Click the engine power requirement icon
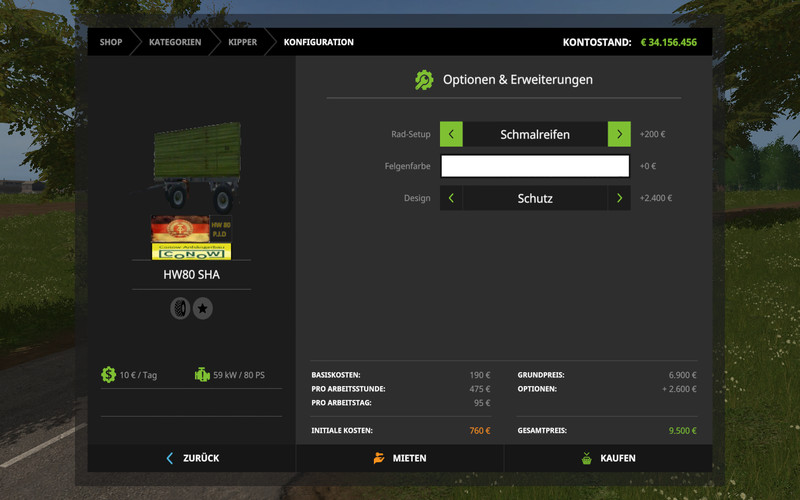Image resolution: width=800 pixels, height=500 pixels. point(202,375)
